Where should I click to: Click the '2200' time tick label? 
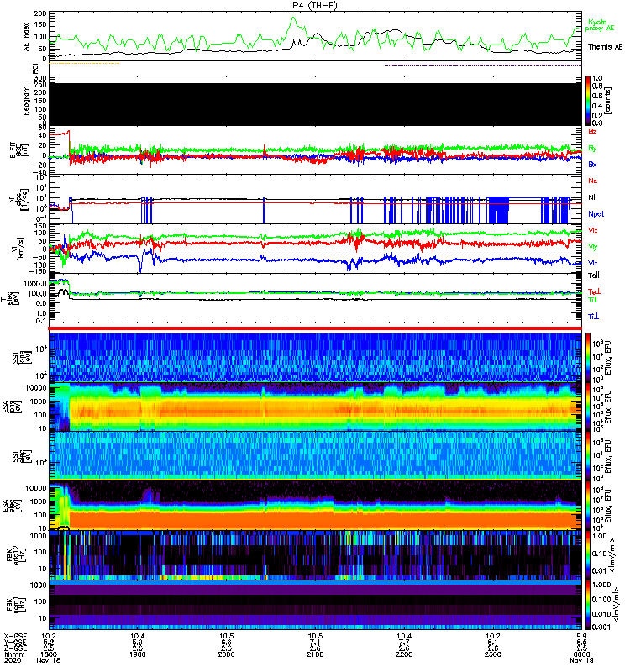tap(404, 654)
